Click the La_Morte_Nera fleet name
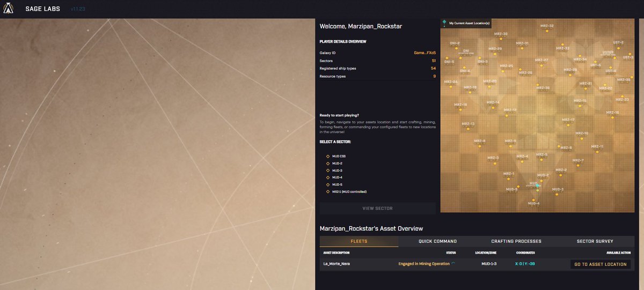 pyautogui.click(x=336, y=264)
